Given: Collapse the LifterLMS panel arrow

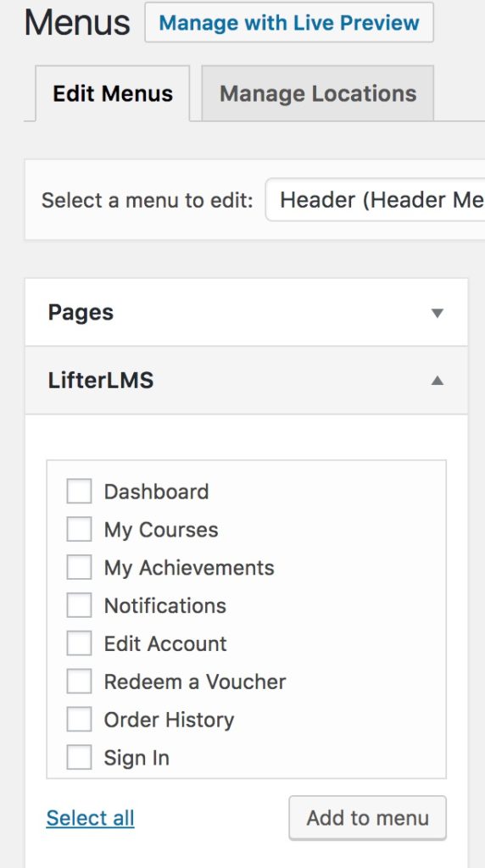Looking at the screenshot, I should tap(437, 381).
